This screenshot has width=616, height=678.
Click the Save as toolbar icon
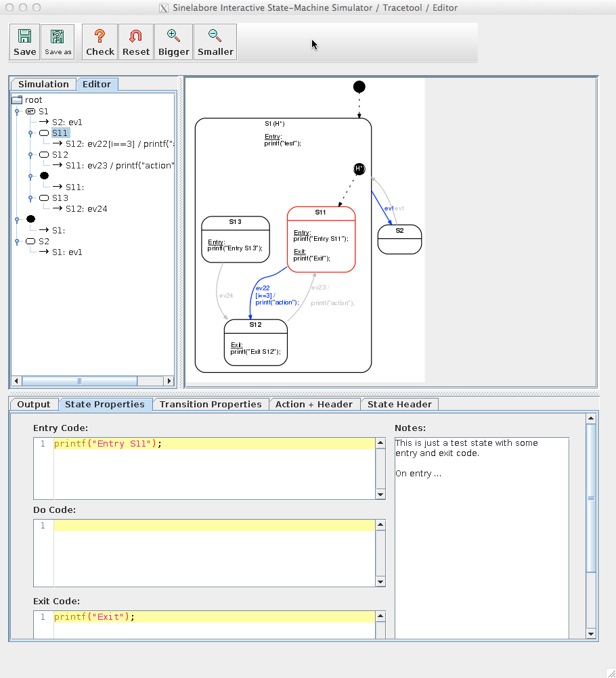pos(58,42)
